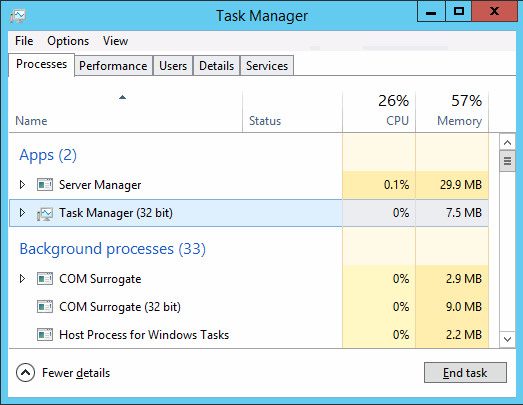The height and width of the screenshot is (405, 523).
Task: Click the End task button
Action: [465, 373]
